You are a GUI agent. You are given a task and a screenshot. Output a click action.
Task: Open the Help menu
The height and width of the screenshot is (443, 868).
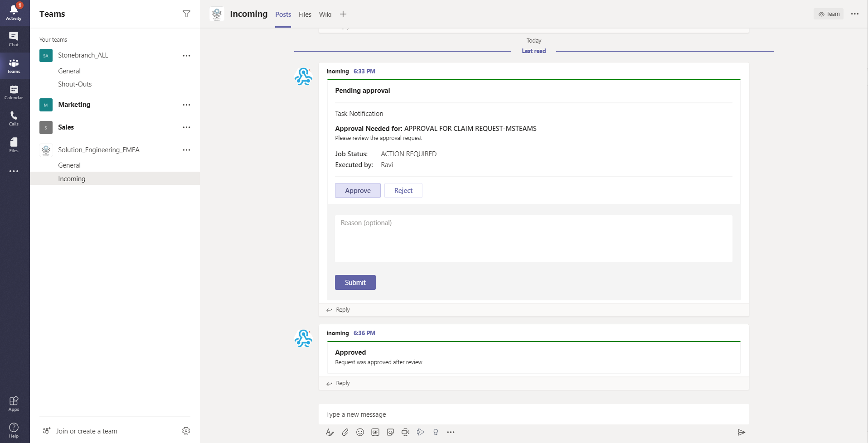click(14, 430)
